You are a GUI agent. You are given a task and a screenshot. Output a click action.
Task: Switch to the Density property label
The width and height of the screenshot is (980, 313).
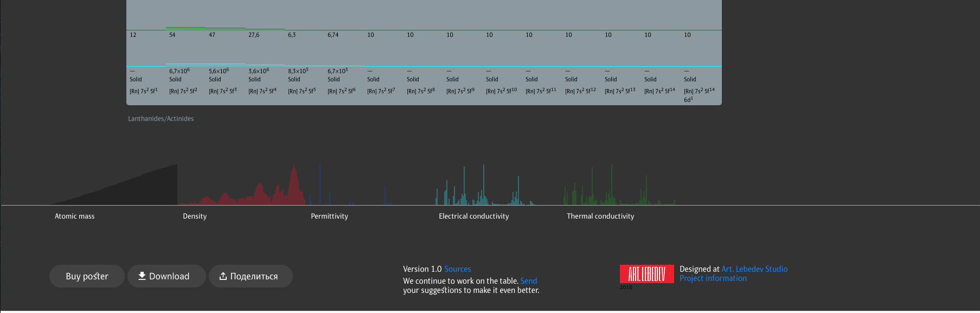[x=195, y=216]
